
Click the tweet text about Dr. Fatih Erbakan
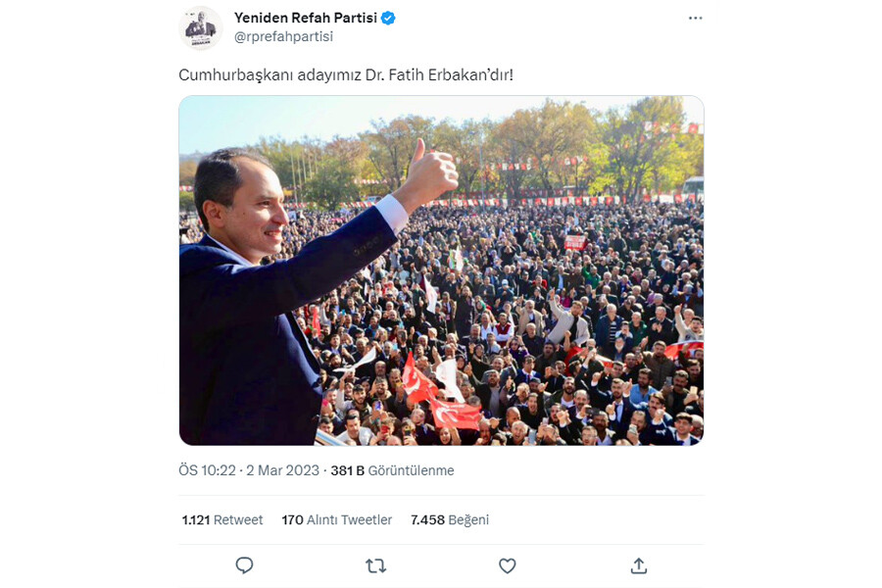[346, 74]
